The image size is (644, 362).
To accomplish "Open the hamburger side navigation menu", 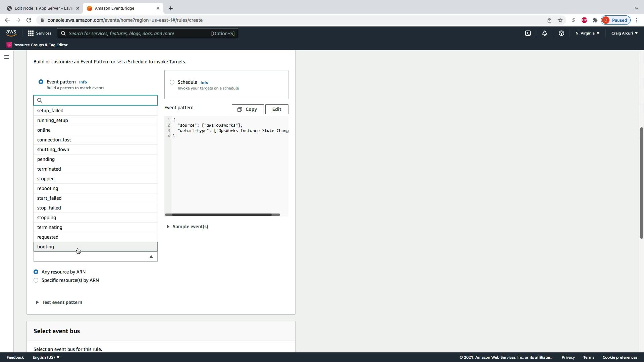I will (7, 57).
